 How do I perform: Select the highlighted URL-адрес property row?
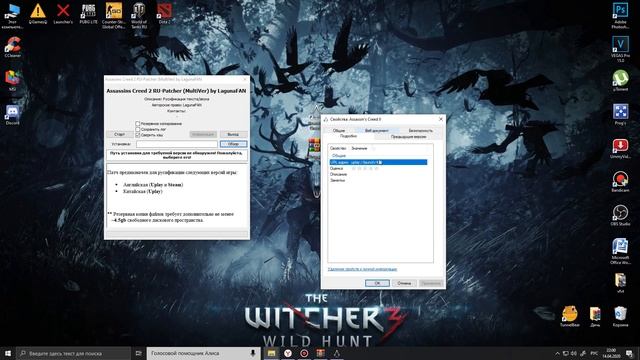(378, 162)
